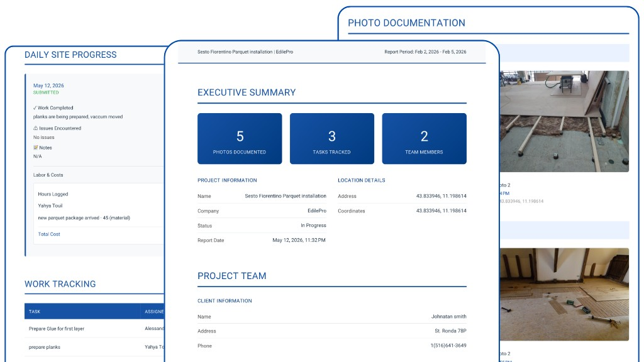Click the 'planks are being prepared' work note
This screenshot has height=362, width=644.
tap(78, 117)
